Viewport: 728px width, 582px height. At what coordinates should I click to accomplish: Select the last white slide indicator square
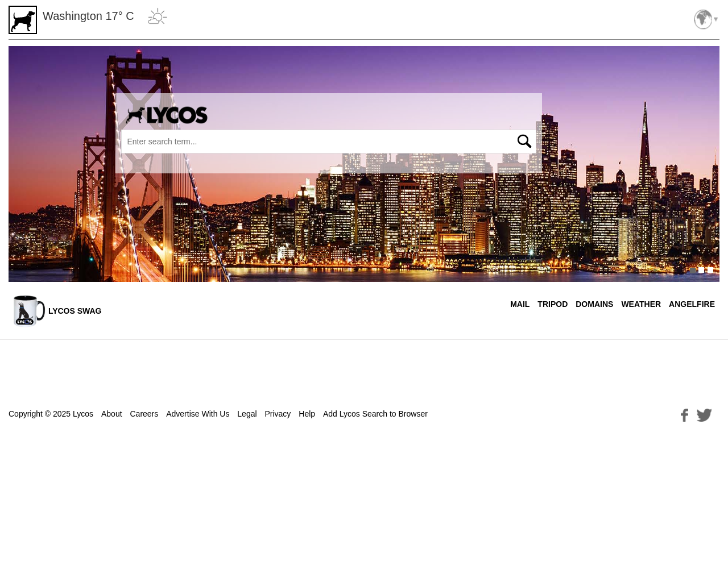click(710, 270)
